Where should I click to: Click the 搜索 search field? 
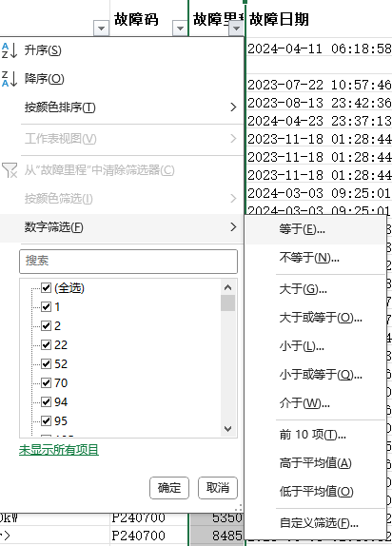[x=128, y=262]
